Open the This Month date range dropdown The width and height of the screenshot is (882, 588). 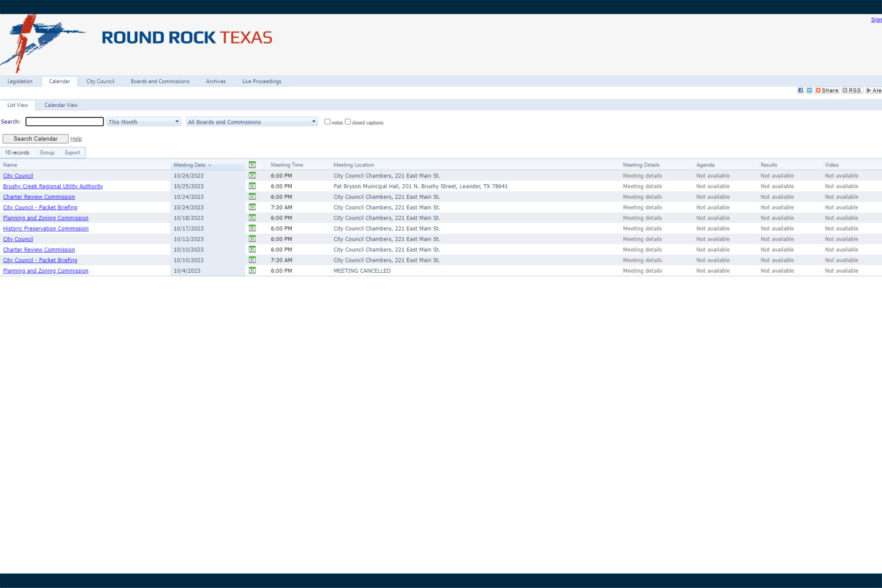[143, 121]
